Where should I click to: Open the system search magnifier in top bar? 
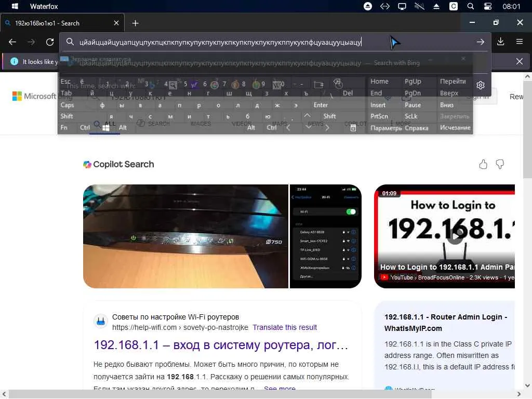coord(471,6)
